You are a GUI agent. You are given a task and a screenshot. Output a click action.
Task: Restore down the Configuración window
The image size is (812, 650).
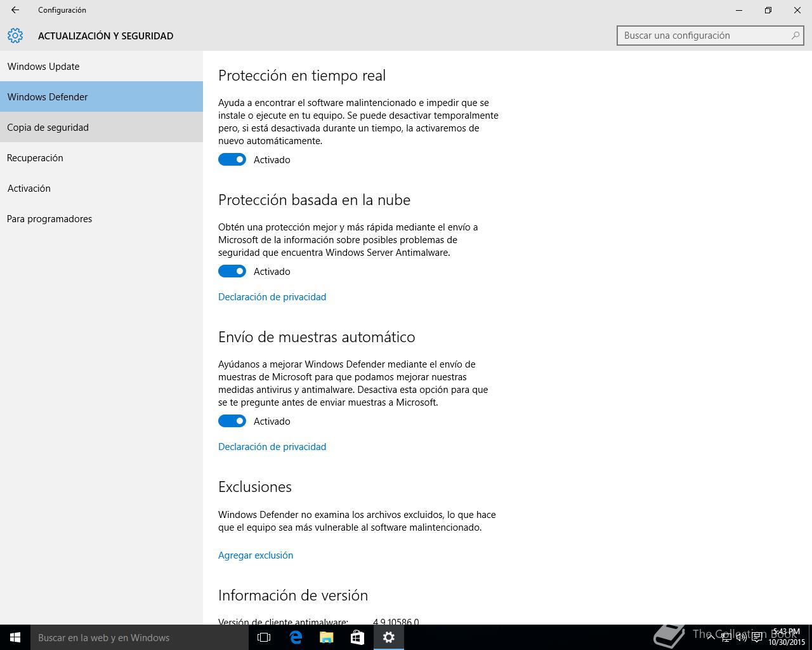(x=768, y=10)
